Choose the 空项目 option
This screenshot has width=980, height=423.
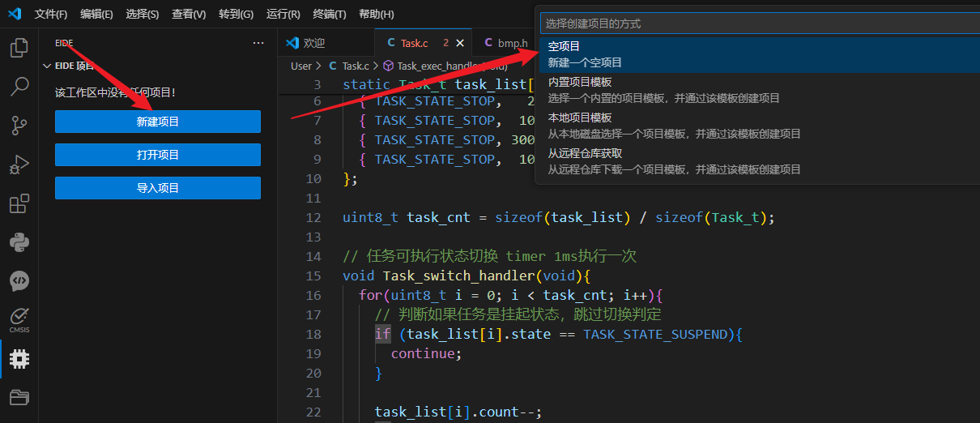tap(760, 54)
